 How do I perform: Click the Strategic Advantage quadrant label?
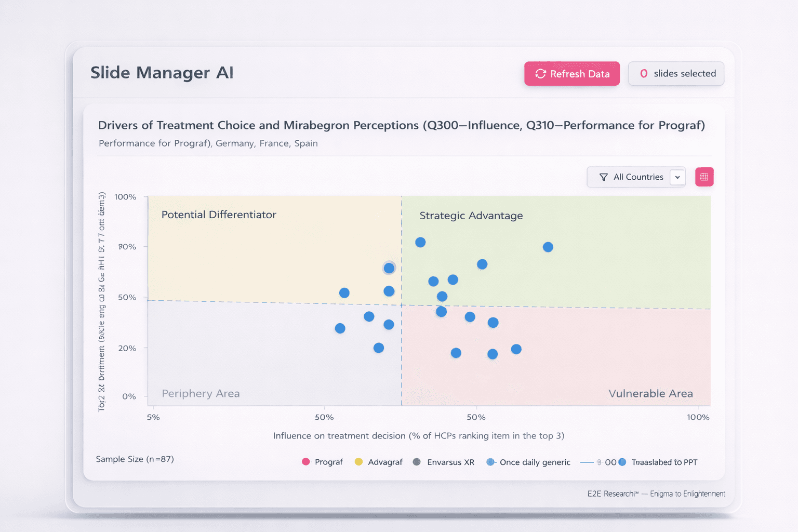(x=471, y=216)
